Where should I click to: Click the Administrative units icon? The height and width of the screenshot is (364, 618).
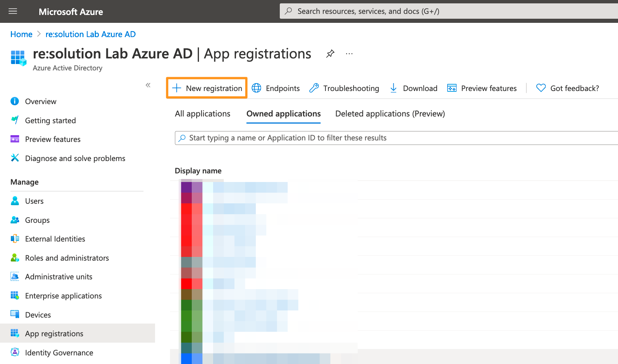[x=15, y=276]
